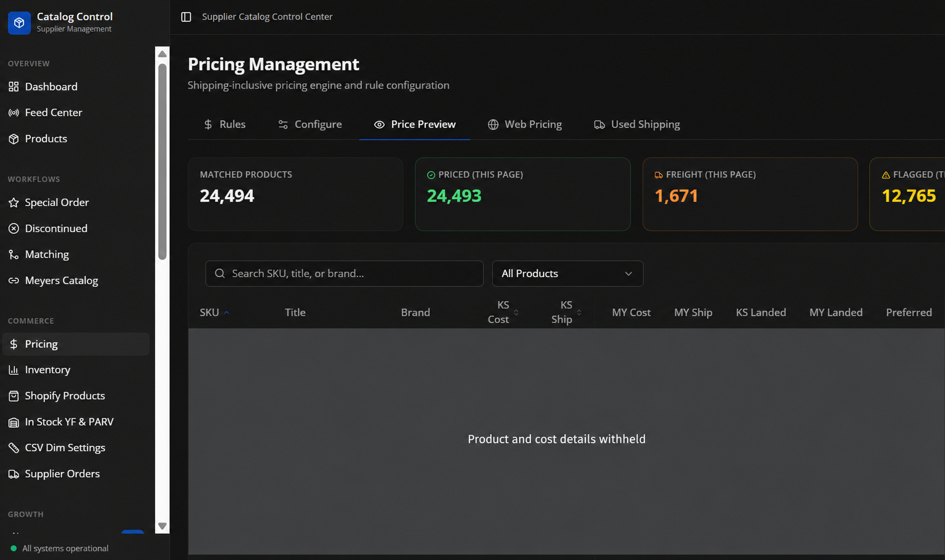Sort by the KS Cost column
The width and height of the screenshot is (945, 560).
pyautogui.click(x=503, y=312)
